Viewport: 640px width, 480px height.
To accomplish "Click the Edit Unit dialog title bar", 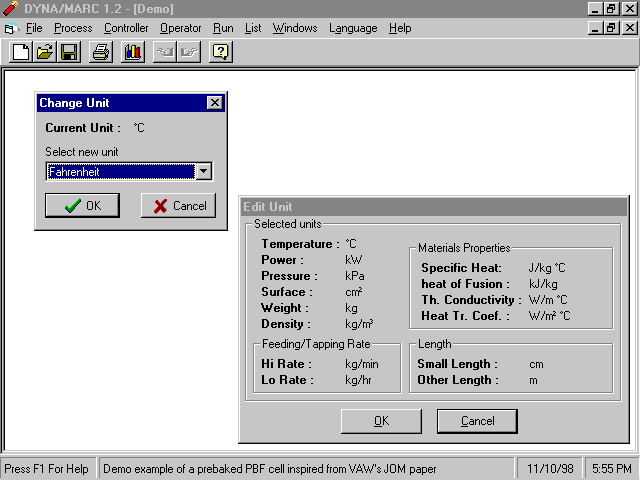I will [x=434, y=207].
